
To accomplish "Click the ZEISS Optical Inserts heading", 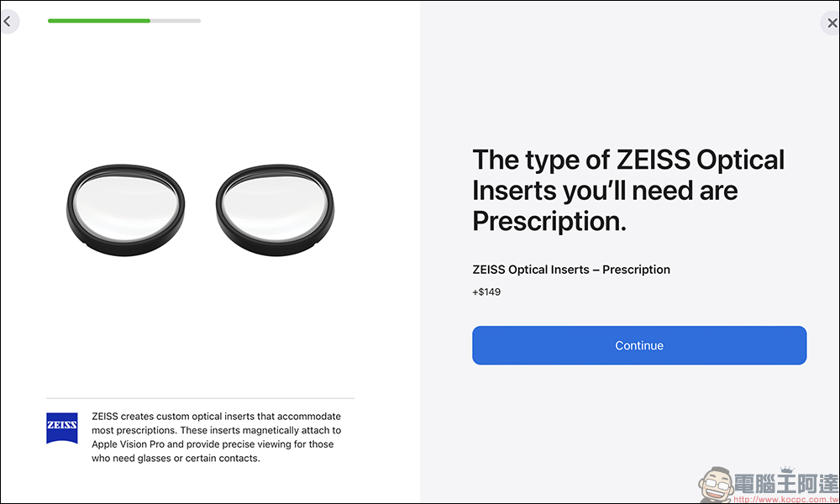I will tap(628, 190).
